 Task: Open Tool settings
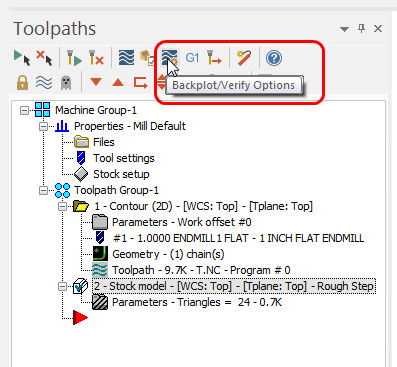click(124, 158)
